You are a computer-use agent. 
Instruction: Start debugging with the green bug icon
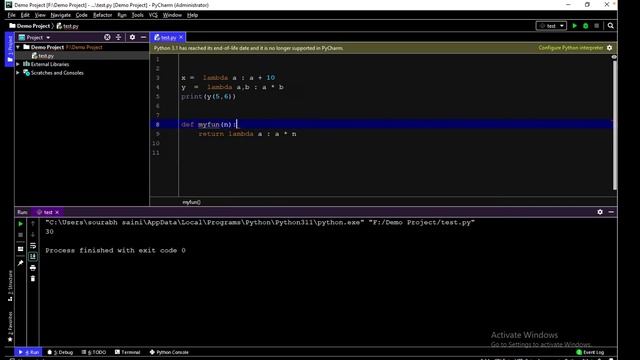click(x=586, y=26)
